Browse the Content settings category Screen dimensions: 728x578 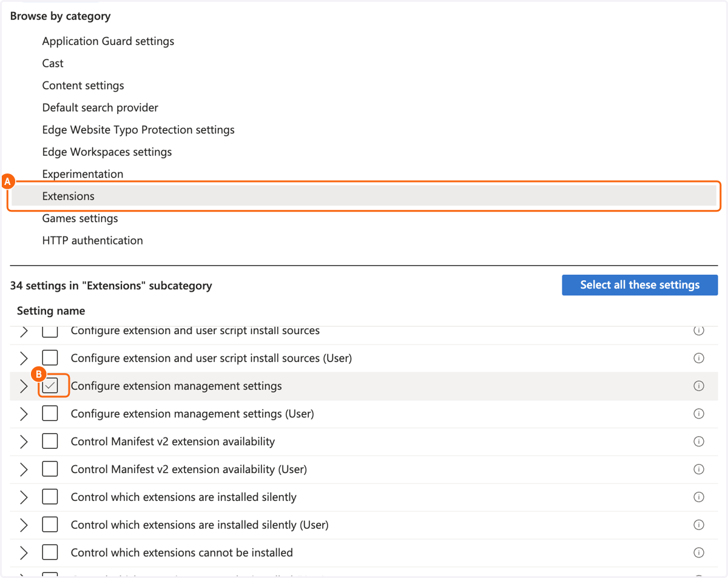(83, 86)
